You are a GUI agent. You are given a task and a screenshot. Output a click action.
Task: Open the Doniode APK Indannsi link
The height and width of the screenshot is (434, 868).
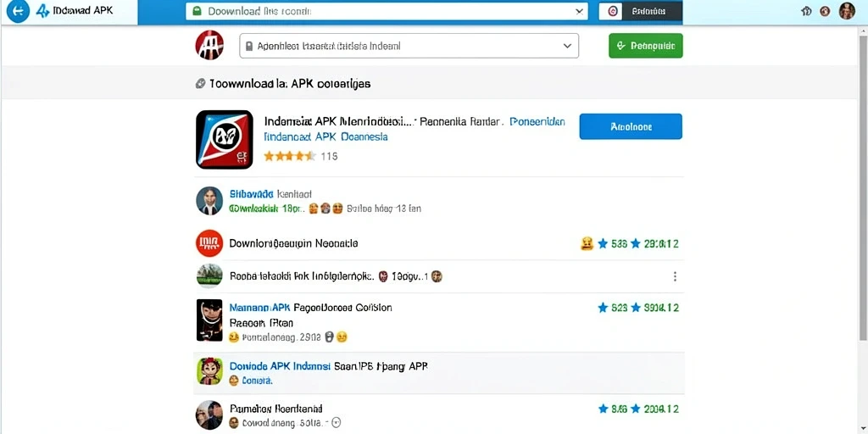click(x=280, y=366)
